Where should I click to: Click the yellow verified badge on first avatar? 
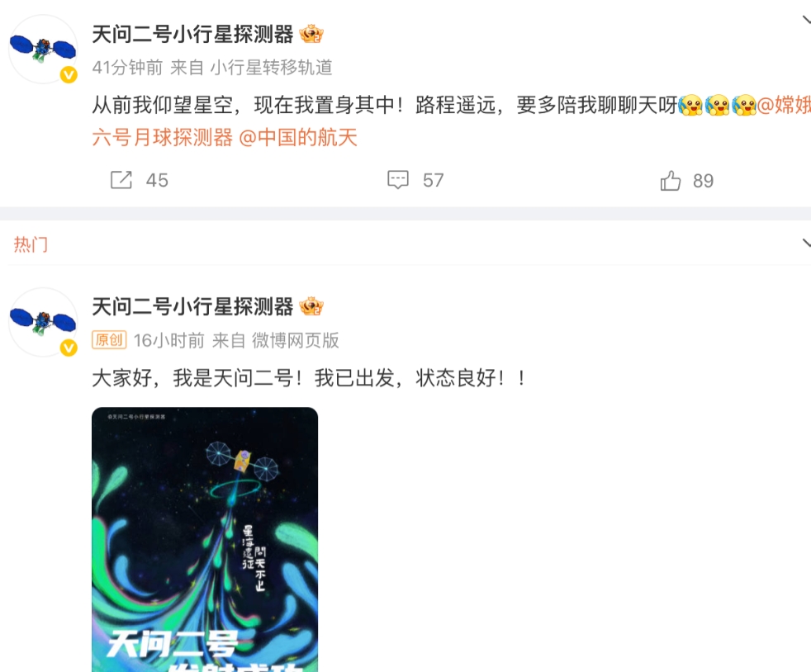click(x=69, y=75)
